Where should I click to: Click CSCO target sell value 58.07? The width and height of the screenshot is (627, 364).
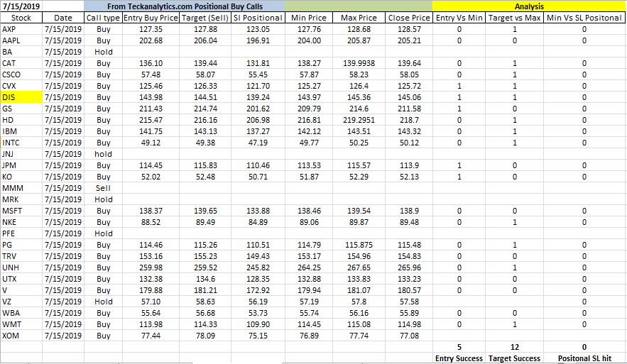pos(205,75)
